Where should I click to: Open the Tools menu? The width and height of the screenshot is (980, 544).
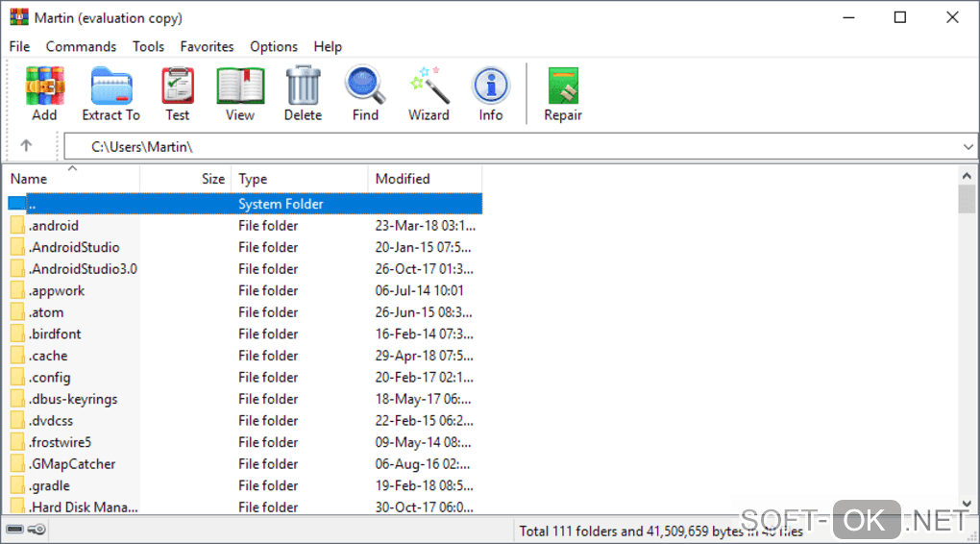point(148,46)
